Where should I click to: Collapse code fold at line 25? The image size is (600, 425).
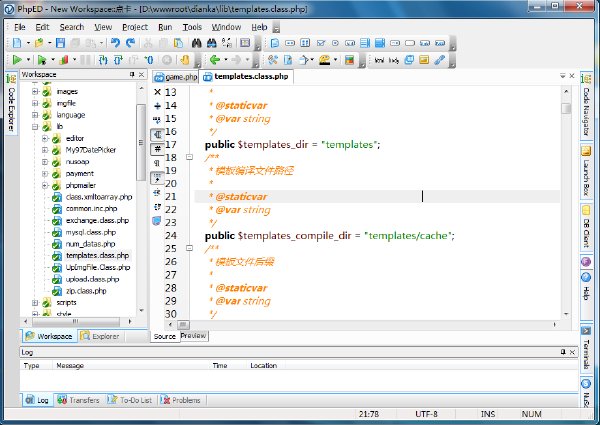[x=189, y=248]
